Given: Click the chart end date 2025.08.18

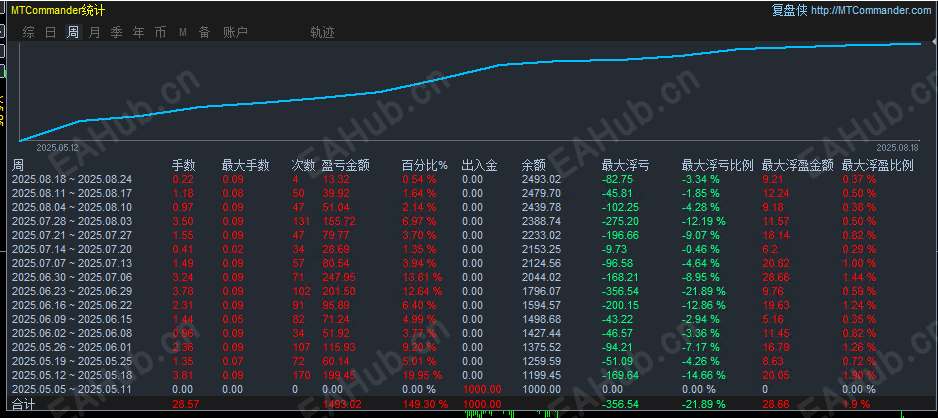Looking at the screenshot, I should pos(897,147).
